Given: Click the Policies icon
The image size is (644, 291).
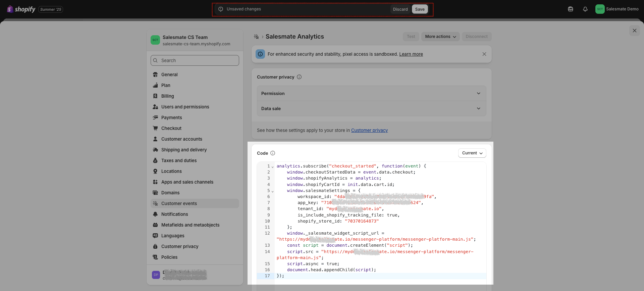Looking at the screenshot, I should pyautogui.click(x=155, y=257).
